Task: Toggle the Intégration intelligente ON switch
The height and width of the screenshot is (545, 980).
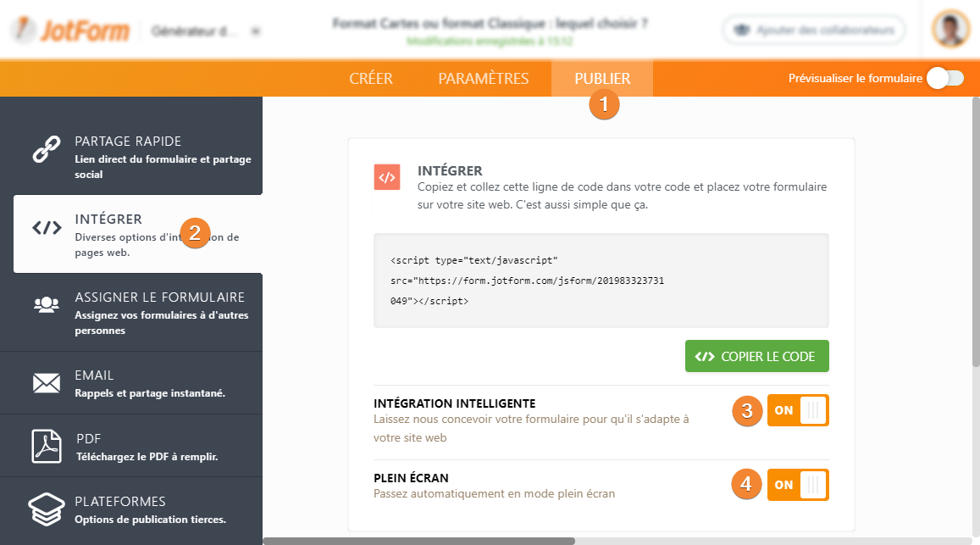Action: click(798, 410)
